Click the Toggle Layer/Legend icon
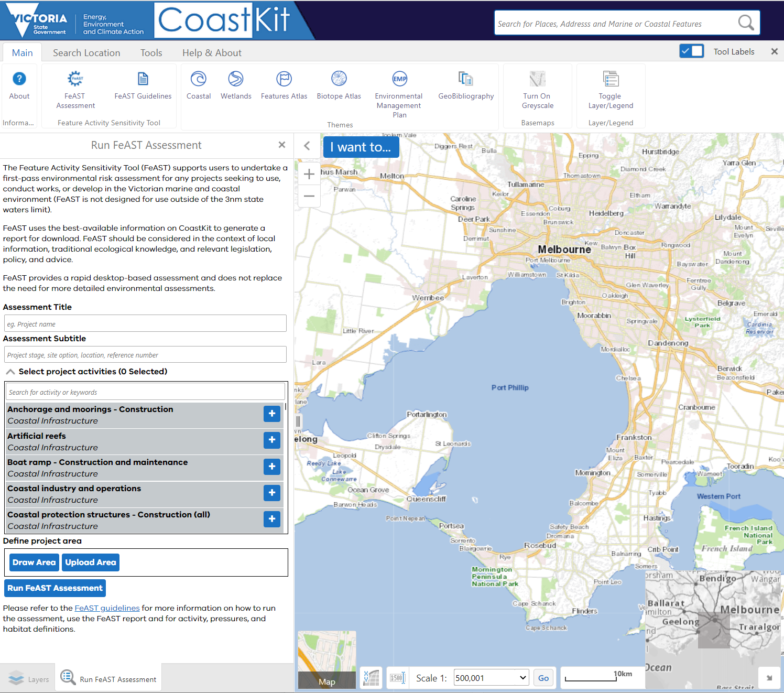The height and width of the screenshot is (693, 784). 611,79
